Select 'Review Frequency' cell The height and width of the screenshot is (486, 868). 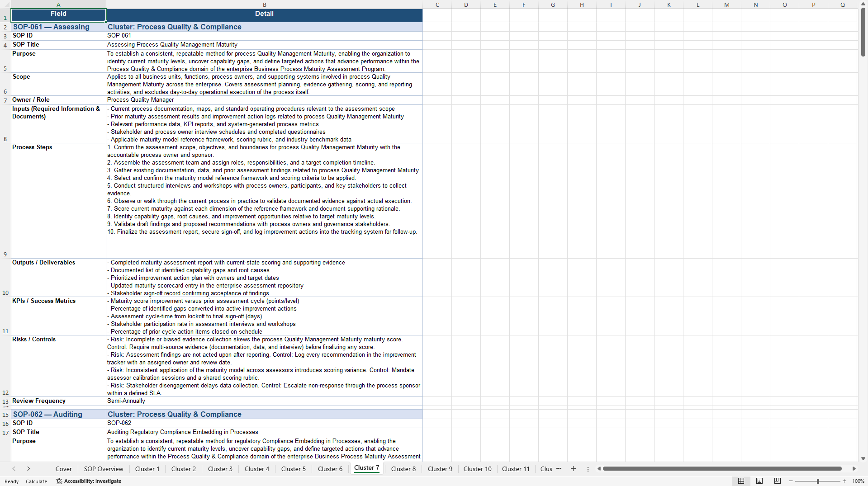pos(58,401)
